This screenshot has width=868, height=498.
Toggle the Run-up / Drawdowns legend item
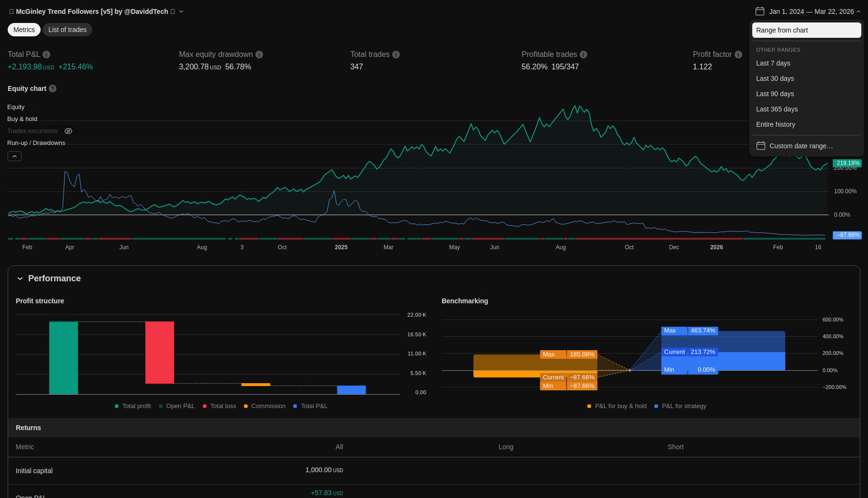pyautogui.click(x=36, y=143)
